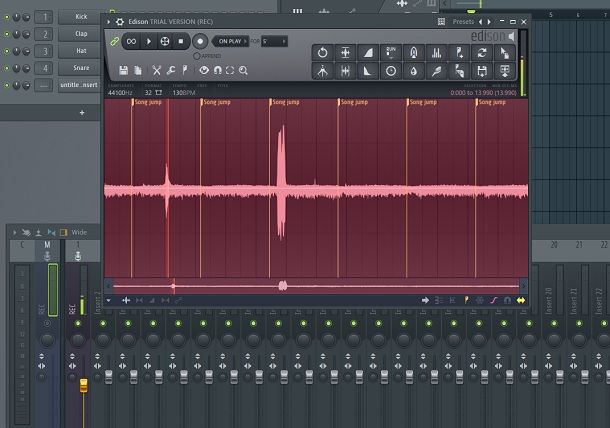Screen dimensions: 610x428
Task: Select the Master mixer track M
Action: 47,245
